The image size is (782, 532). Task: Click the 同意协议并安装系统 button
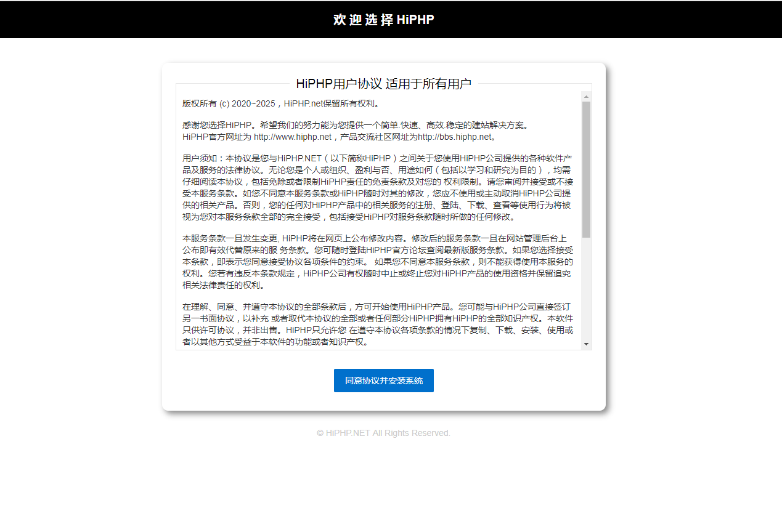(383, 381)
